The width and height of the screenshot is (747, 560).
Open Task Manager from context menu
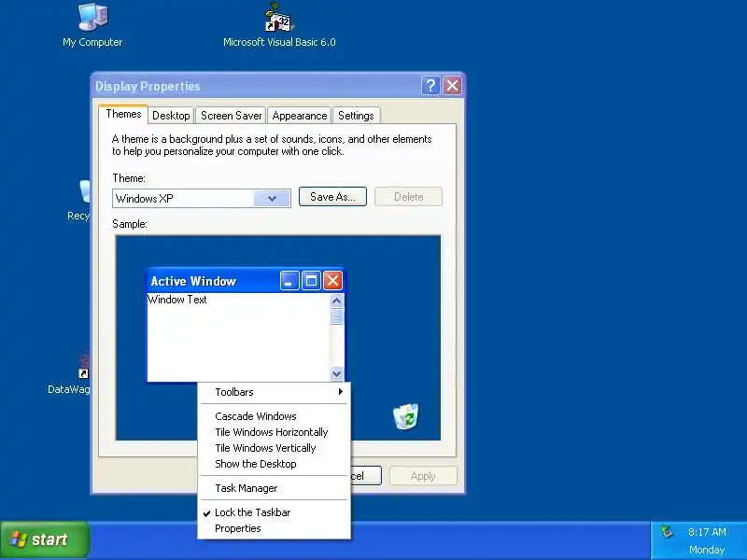(274, 488)
